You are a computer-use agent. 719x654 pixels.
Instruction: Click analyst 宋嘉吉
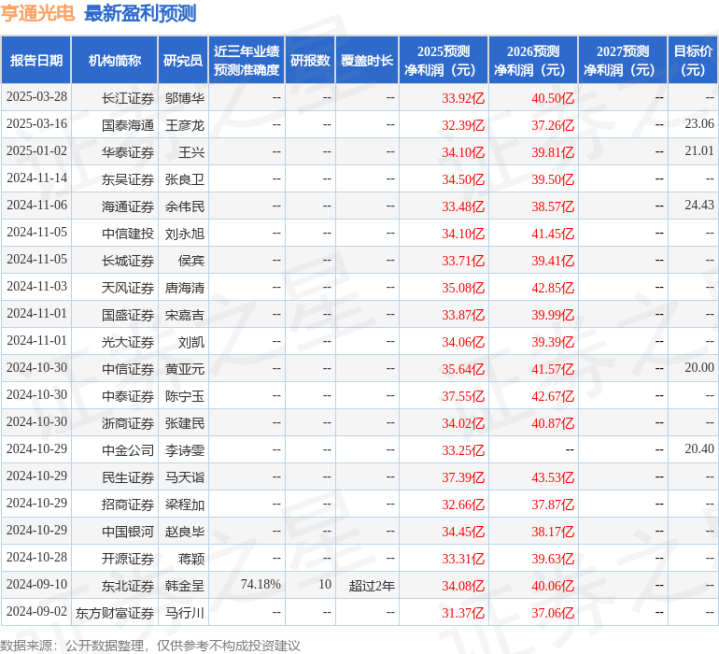coord(184,315)
